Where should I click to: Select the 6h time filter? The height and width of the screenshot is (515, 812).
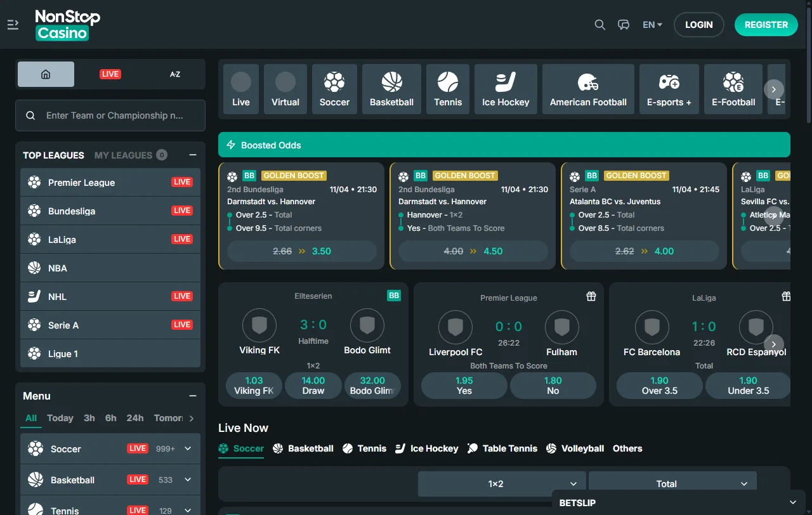coord(111,418)
